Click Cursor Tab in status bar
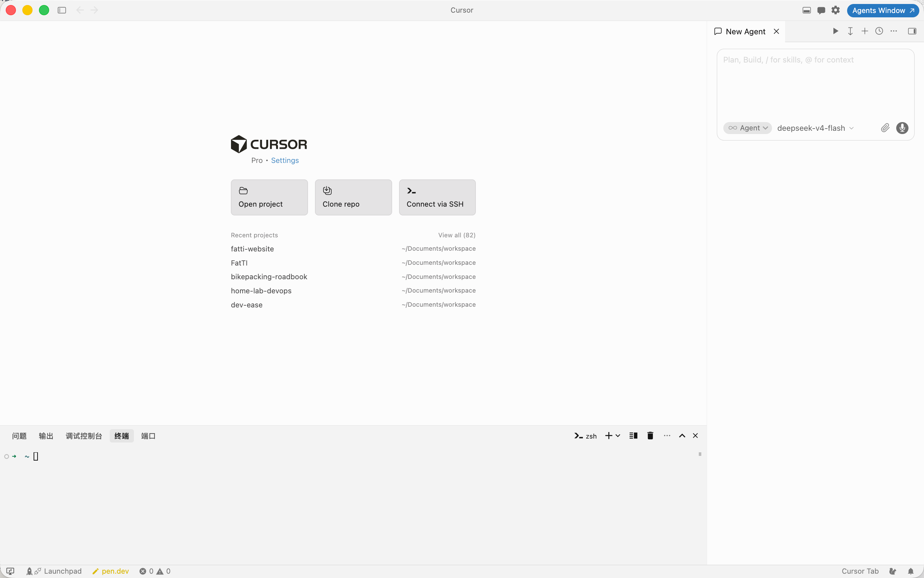 860,571
